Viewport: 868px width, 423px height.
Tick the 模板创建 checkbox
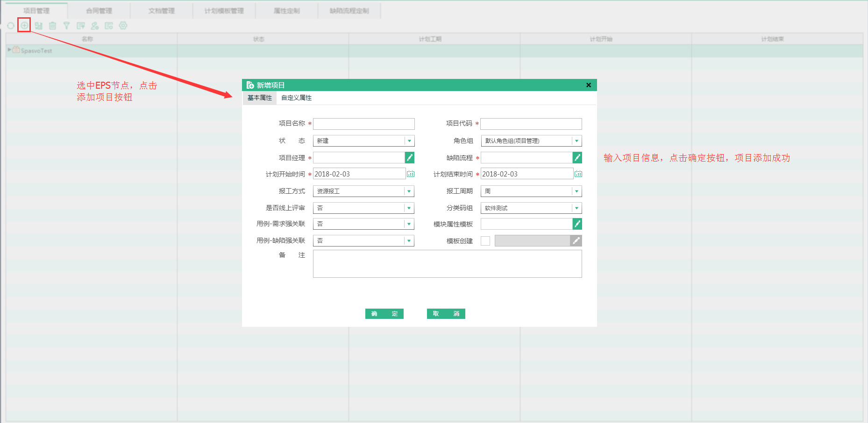(x=485, y=241)
